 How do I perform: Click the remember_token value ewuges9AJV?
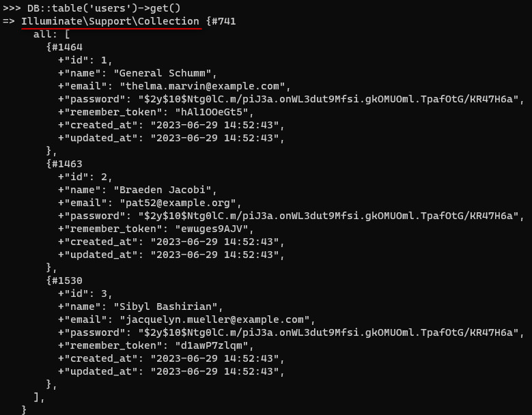pyautogui.click(x=212, y=229)
